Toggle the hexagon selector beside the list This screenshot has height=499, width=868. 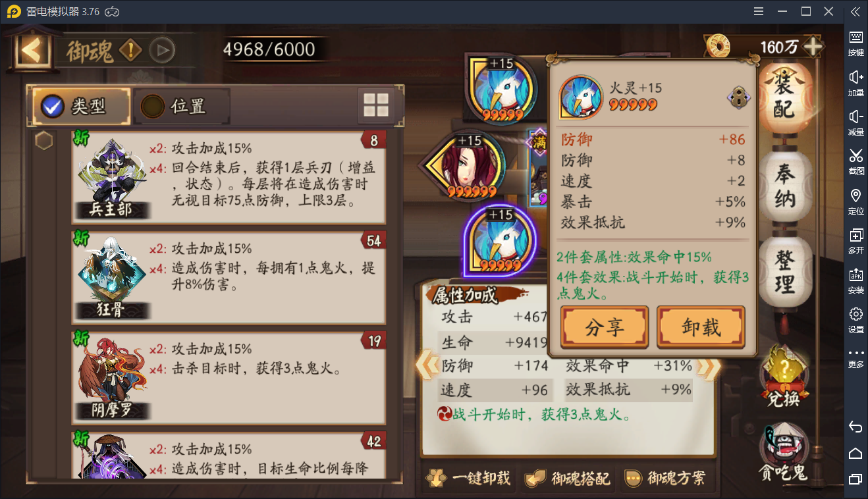coord(44,140)
